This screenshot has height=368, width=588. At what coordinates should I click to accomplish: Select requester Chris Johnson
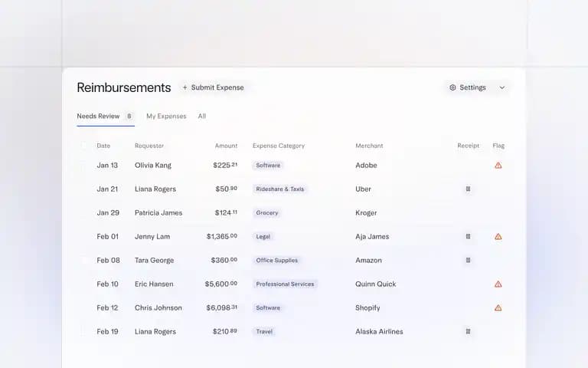[158, 308]
